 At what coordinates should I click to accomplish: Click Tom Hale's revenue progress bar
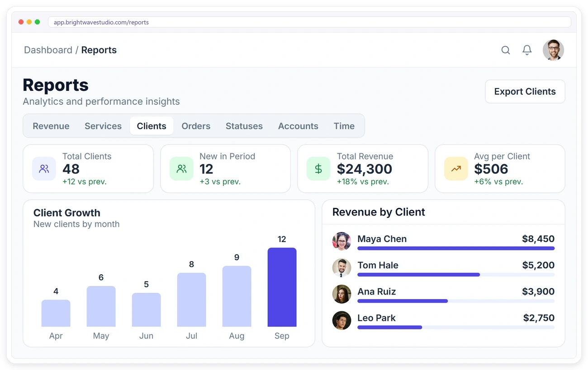pos(456,275)
